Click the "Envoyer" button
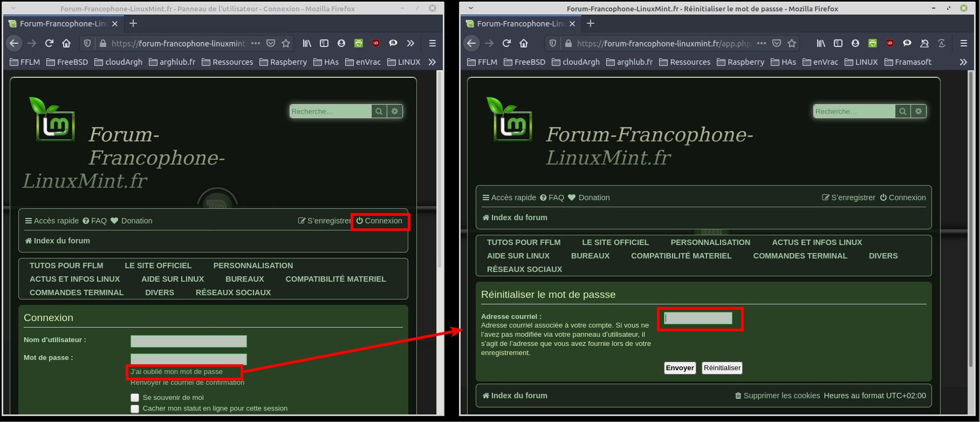Screen dimensions: 980x422 680,368
